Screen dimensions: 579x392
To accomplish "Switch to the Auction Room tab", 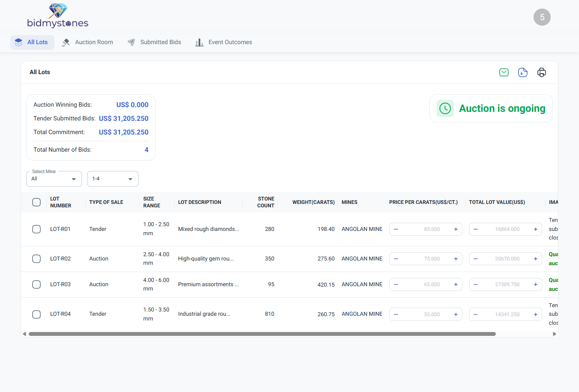I will (87, 42).
